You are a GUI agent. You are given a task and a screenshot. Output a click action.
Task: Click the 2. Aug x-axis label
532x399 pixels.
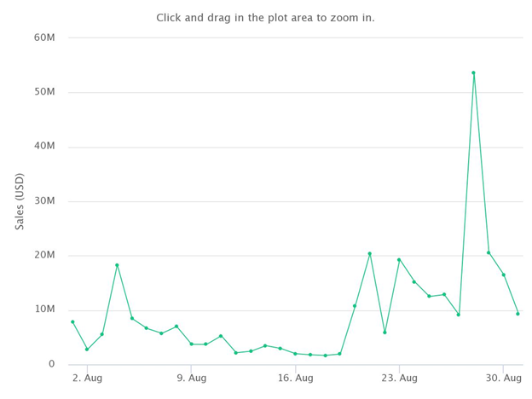87,378
